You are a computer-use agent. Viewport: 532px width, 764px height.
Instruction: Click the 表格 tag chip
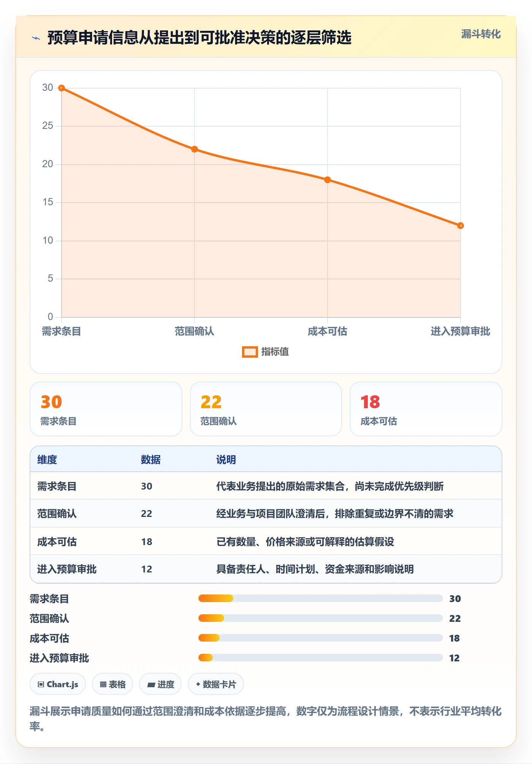click(112, 684)
